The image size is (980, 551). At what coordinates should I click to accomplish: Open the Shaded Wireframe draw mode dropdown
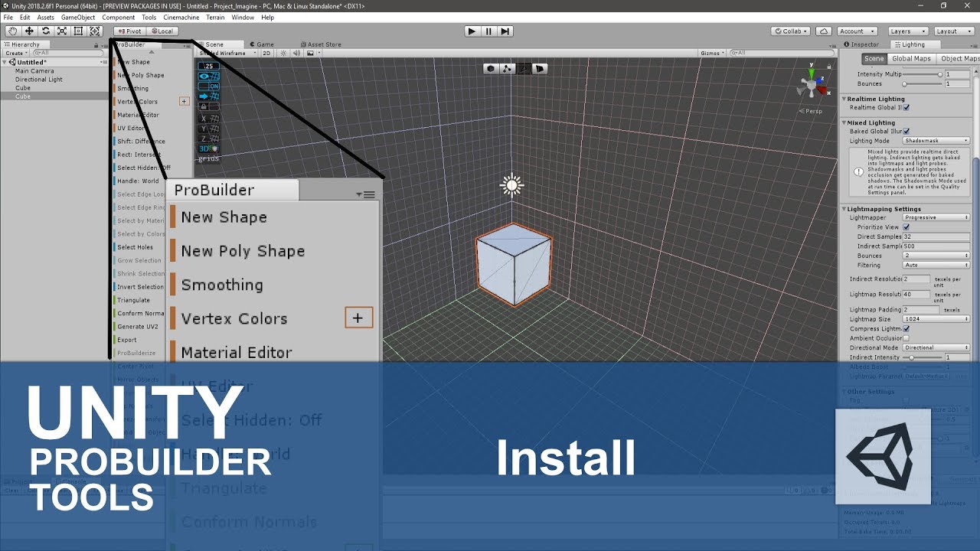tap(228, 54)
